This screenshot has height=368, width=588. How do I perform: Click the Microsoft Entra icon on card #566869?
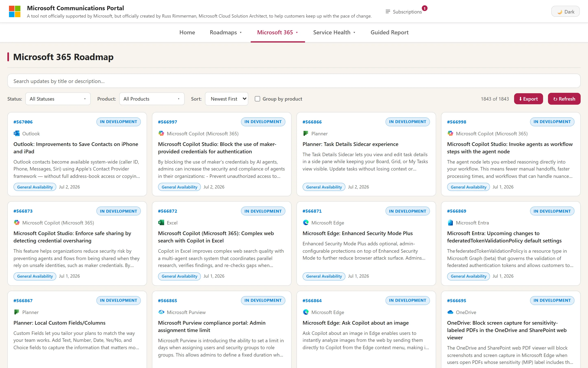click(x=450, y=223)
